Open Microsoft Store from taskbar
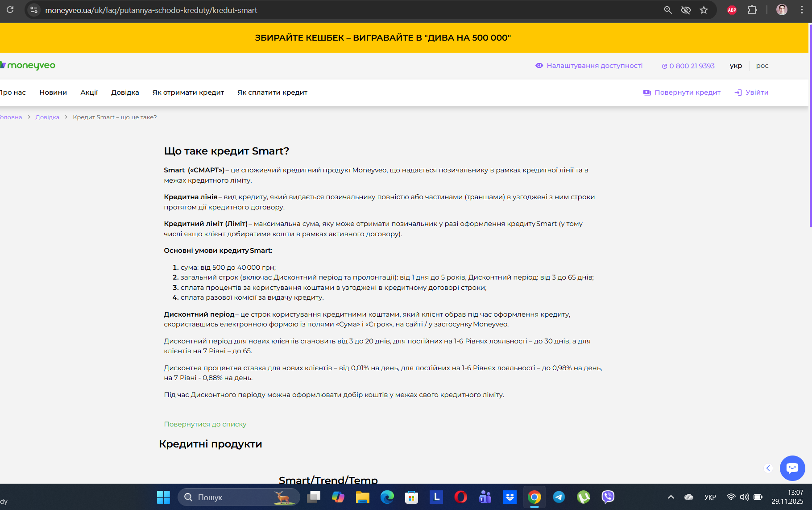Screen dimensions: 812x510 click(411, 497)
